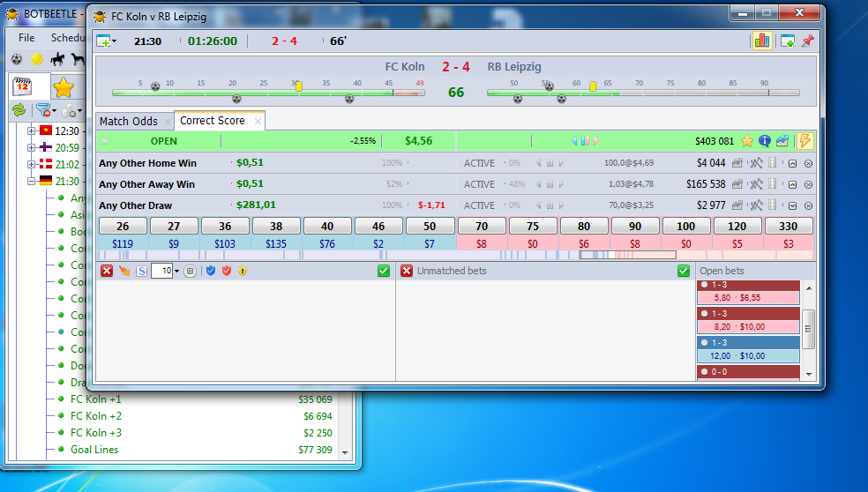The height and width of the screenshot is (492, 868).
Task: Click yellow marker on first-half timeline
Action: [x=299, y=86]
